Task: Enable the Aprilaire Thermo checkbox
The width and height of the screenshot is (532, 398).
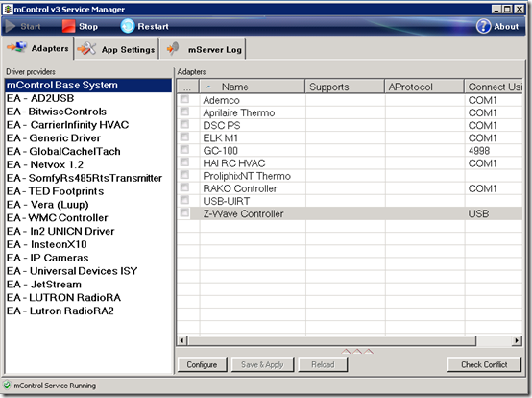Action: point(184,112)
